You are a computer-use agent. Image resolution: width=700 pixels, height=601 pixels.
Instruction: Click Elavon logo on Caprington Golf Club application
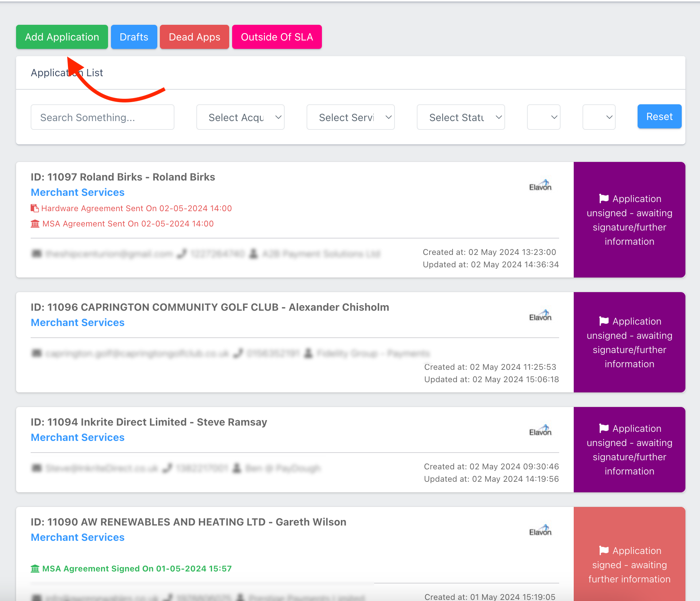tap(540, 316)
